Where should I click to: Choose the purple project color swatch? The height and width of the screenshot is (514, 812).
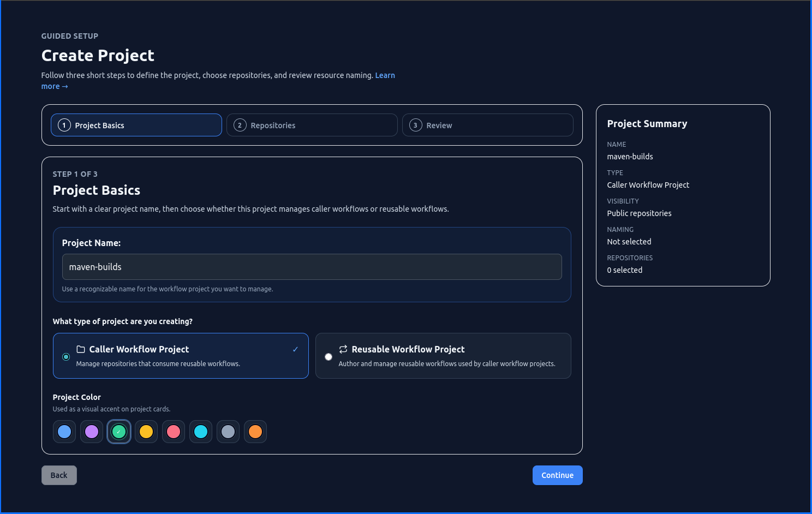tap(92, 432)
